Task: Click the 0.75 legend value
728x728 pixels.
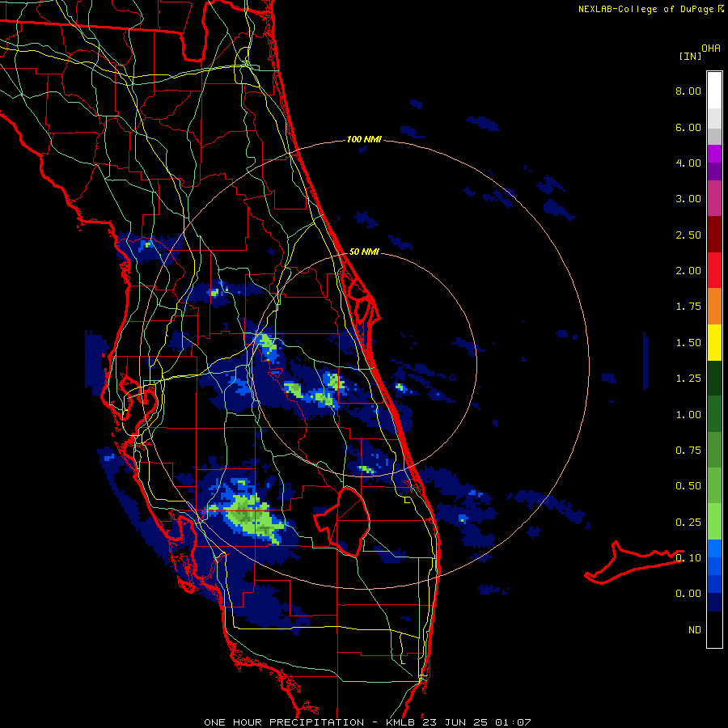Action: (688, 451)
